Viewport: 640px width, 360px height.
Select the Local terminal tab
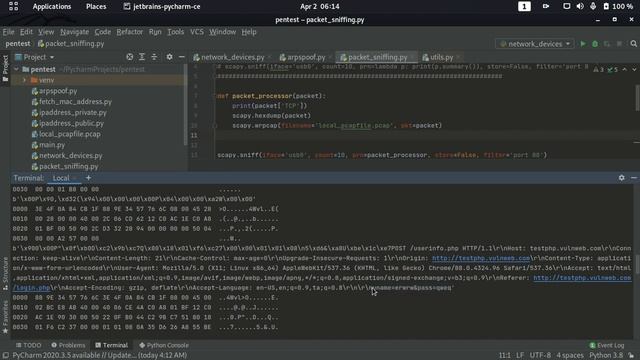pos(61,178)
